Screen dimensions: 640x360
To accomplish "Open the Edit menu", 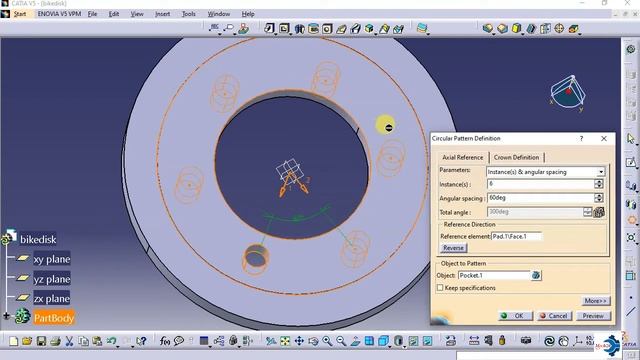I will [x=114, y=14].
